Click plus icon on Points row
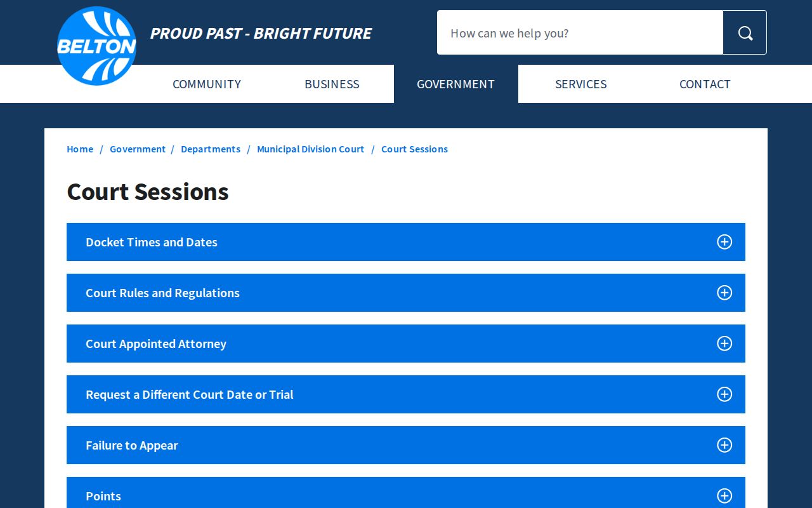The image size is (812, 508). pyautogui.click(x=724, y=496)
